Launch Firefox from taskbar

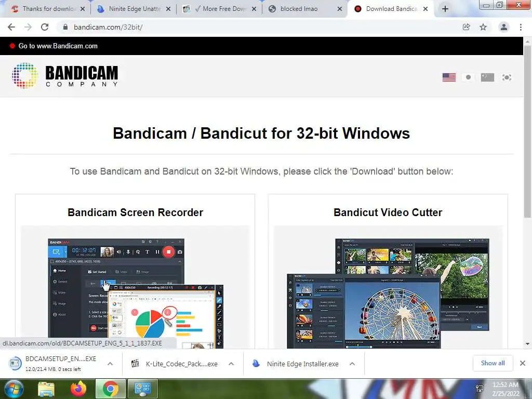[78, 389]
